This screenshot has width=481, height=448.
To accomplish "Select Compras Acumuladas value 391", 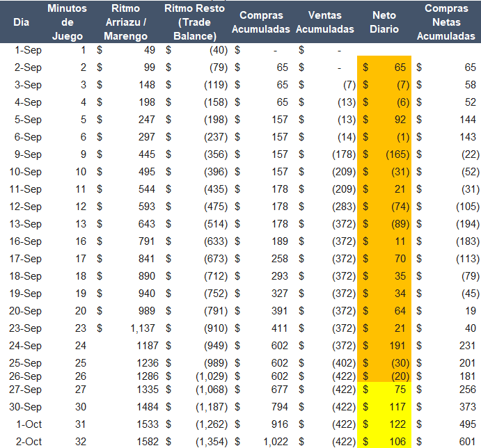I will tap(280, 311).
